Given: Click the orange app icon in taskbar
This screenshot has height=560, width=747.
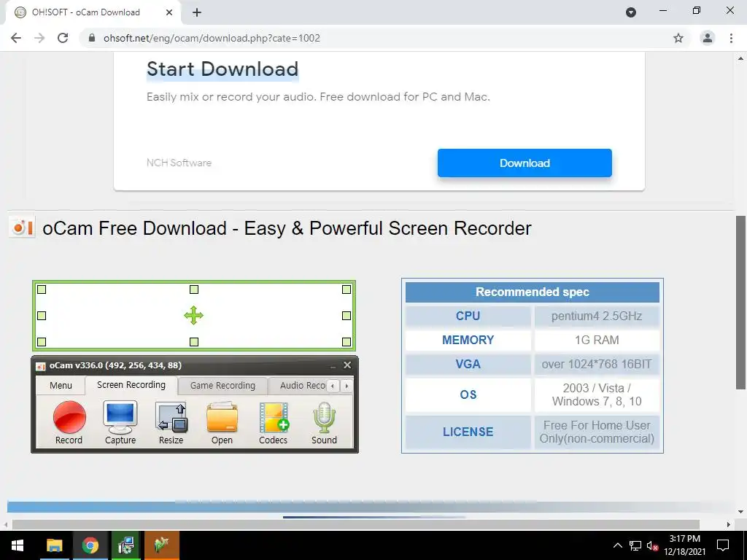Looking at the screenshot, I should click(161, 545).
